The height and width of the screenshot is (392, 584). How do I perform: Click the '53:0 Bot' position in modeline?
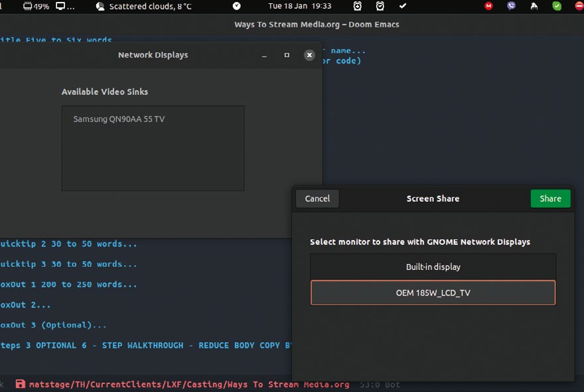[x=380, y=384]
